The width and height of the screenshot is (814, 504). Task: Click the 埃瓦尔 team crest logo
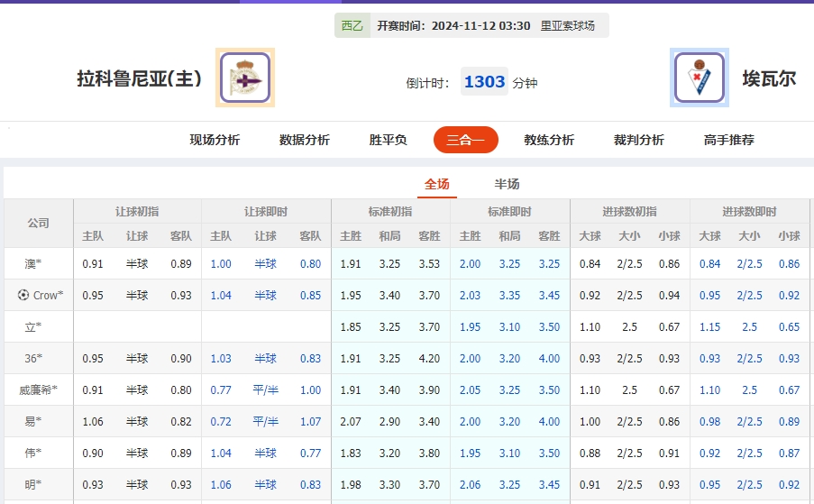pos(700,78)
